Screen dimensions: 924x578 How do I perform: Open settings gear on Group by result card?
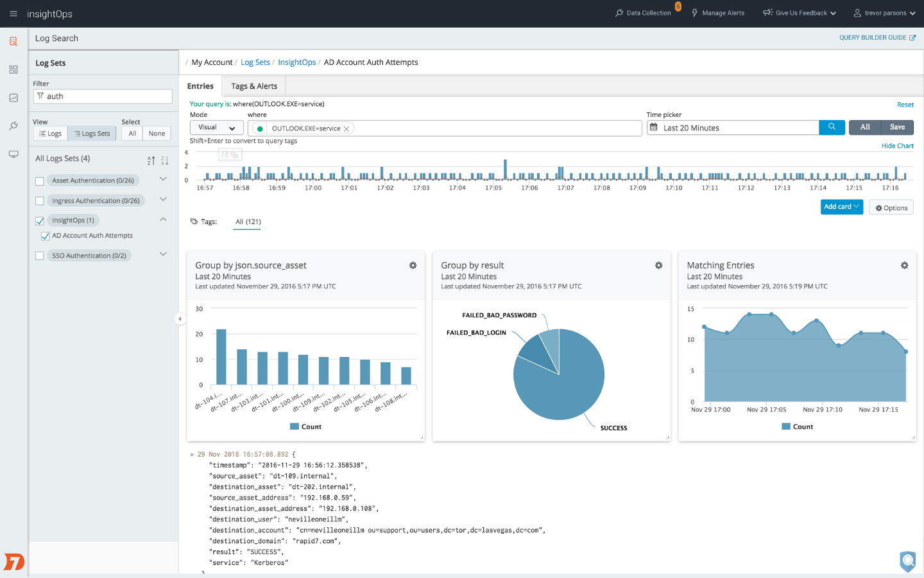[x=658, y=265]
